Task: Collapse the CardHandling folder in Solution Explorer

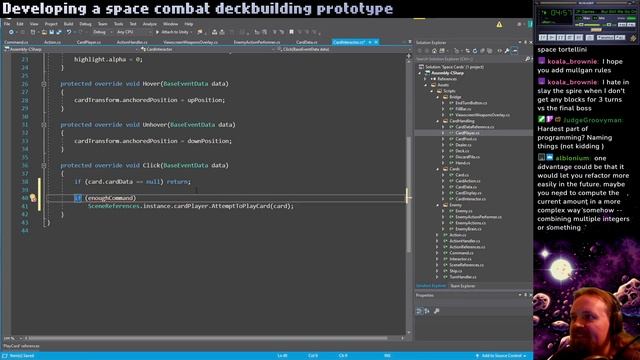Action: coord(438,121)
